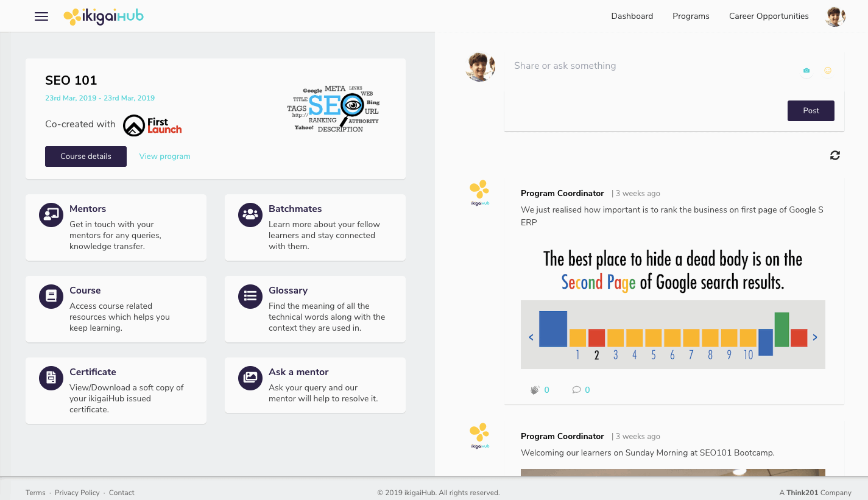Click the Batchmates group icon
This screenshot has width=868, height=500.
pos(250,215)
